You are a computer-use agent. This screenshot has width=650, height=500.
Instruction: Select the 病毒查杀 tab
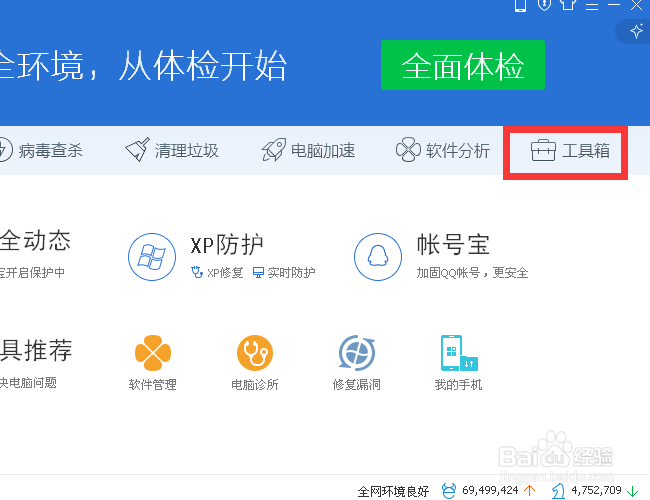pos(41,150)
